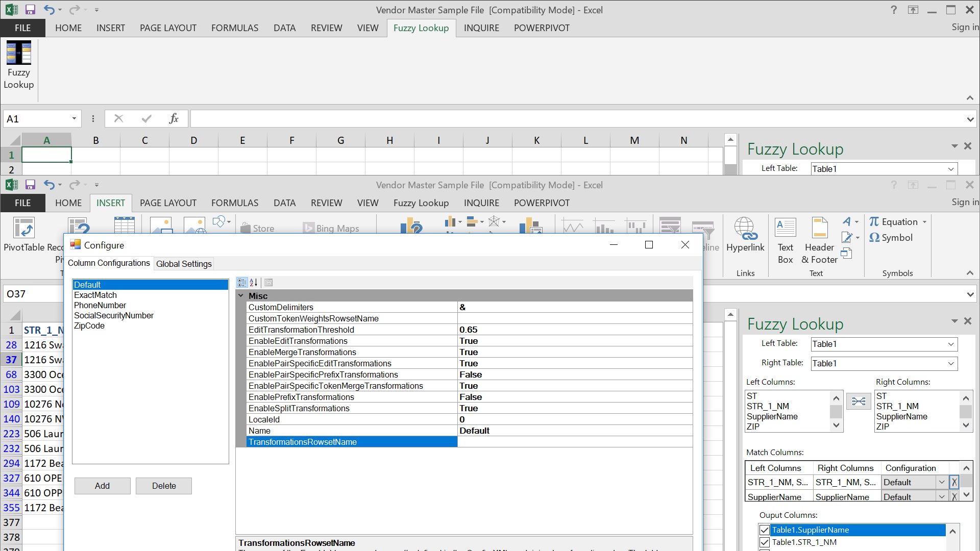
Task: Click row header 37 in lower worksheet
Action: (11, 360)
